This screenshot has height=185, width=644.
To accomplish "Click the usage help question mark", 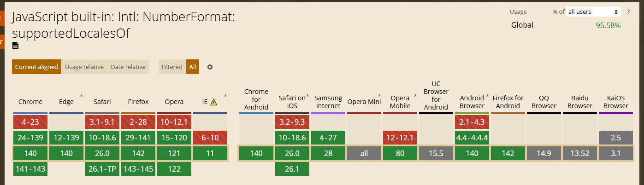I will point(628,12).
